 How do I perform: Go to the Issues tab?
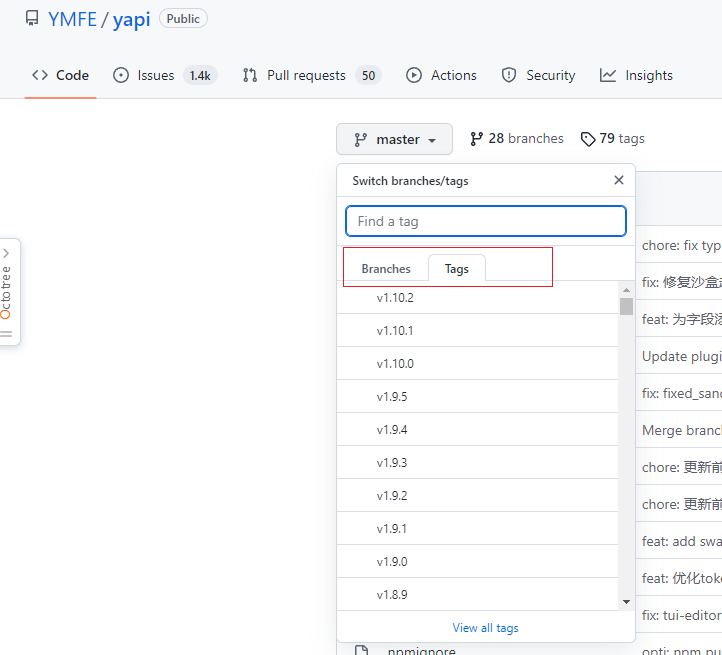click(x=155, y=75)
